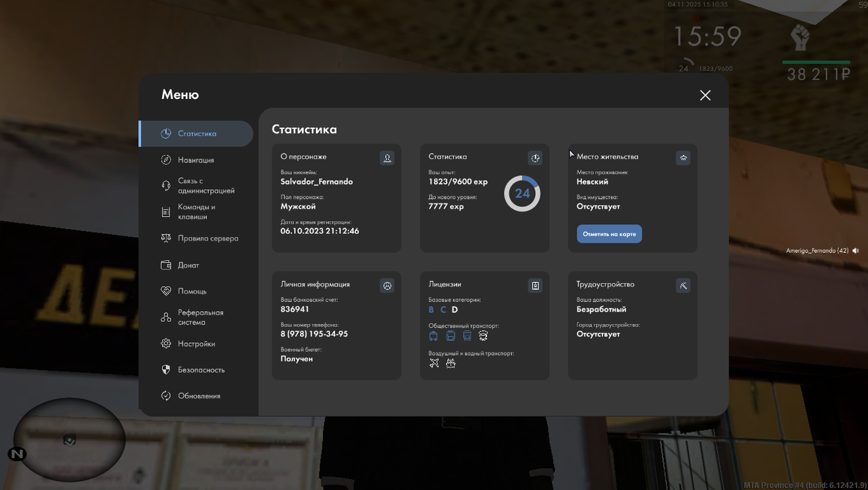Open Команды и клавиши section
This screenshot has height=490, width=868.
pyautogui.click(x=197, y=212)
